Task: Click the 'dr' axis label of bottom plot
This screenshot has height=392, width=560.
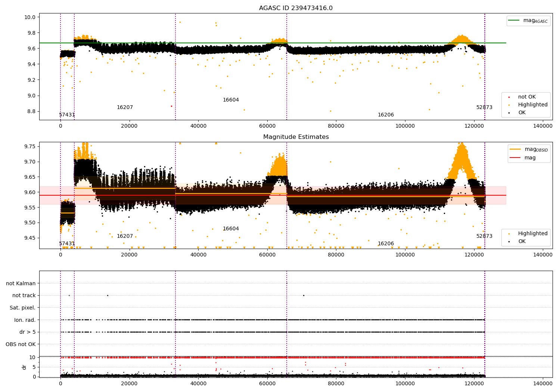Action: (x=24, y=367)
